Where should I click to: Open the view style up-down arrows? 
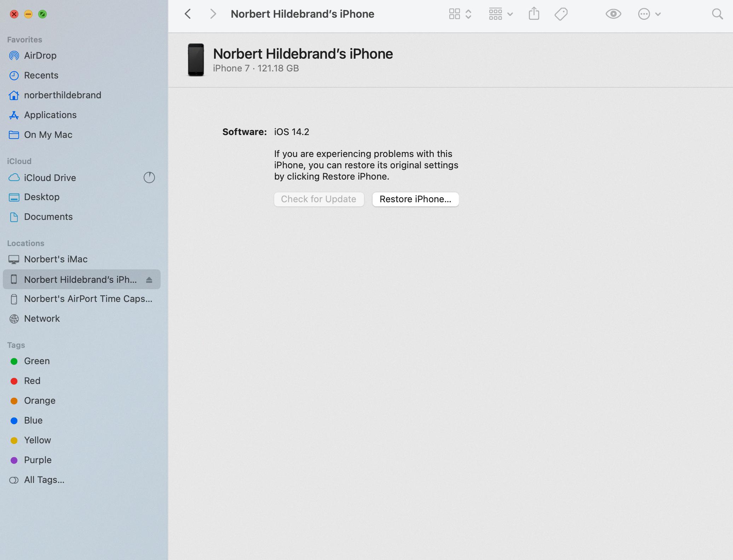tap(468, 14)
